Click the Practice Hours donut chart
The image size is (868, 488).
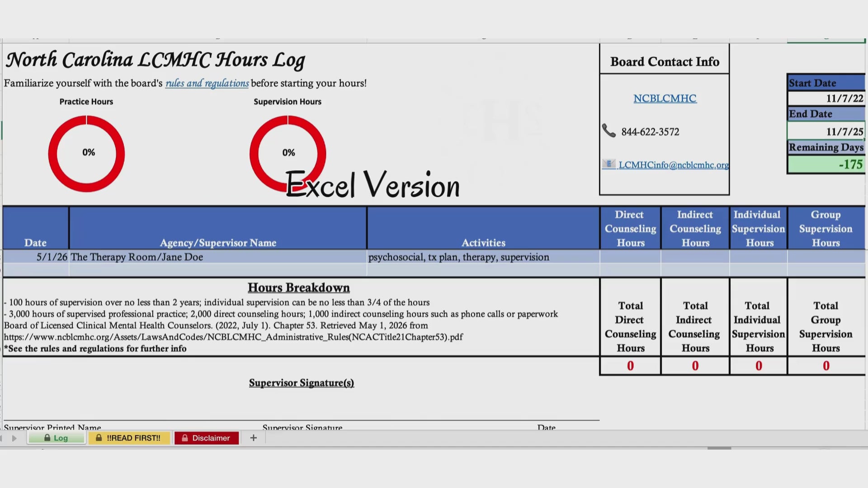(86, 154)
